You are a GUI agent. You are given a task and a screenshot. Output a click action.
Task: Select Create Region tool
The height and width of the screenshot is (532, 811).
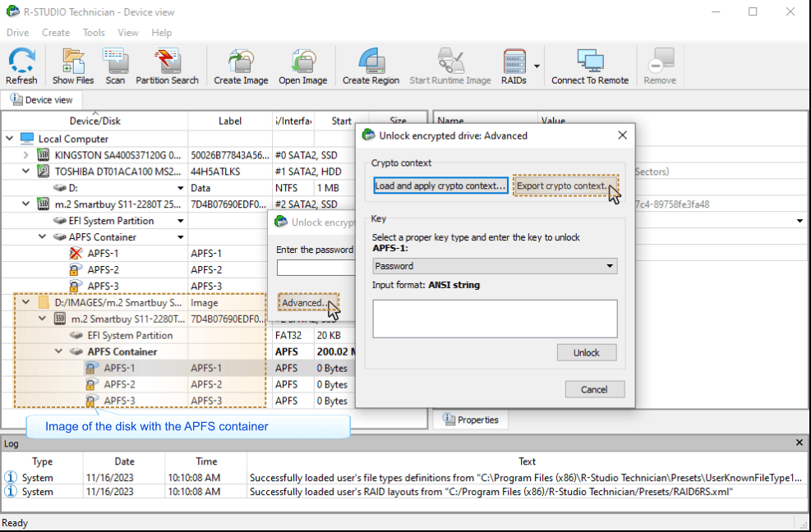(371, 66)
